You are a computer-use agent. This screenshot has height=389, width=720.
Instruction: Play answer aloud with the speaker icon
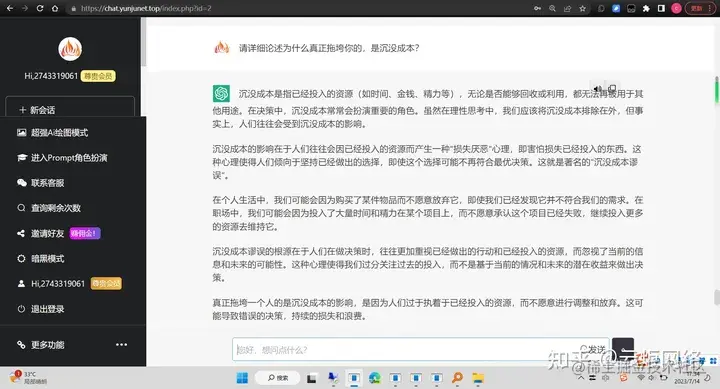(598, 89)
